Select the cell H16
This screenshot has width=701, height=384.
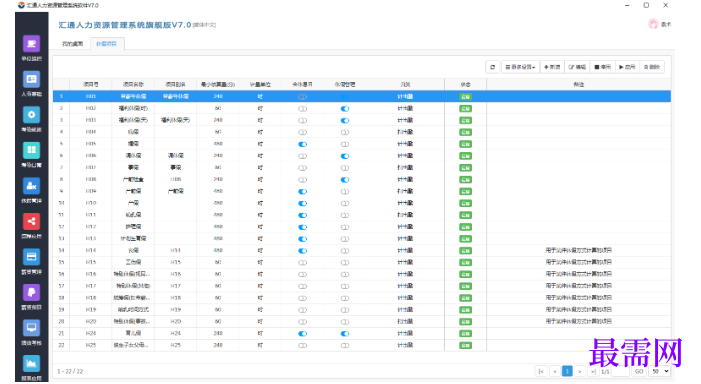(91, 274)
